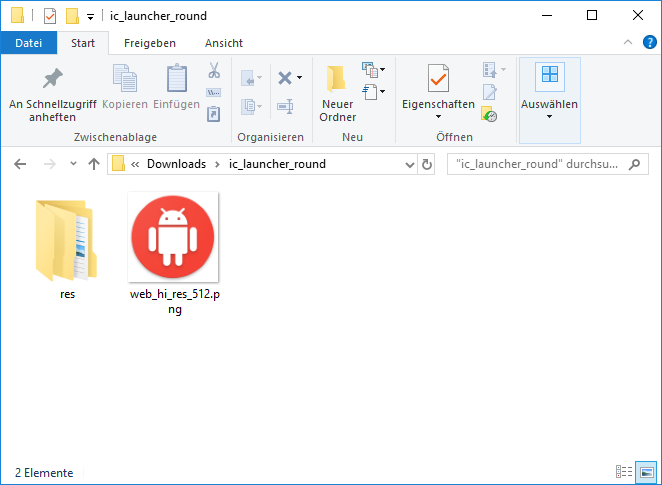662x485 pixels.
Task: Switch to large thumbnails view in status bar
Action: (645, 472)
